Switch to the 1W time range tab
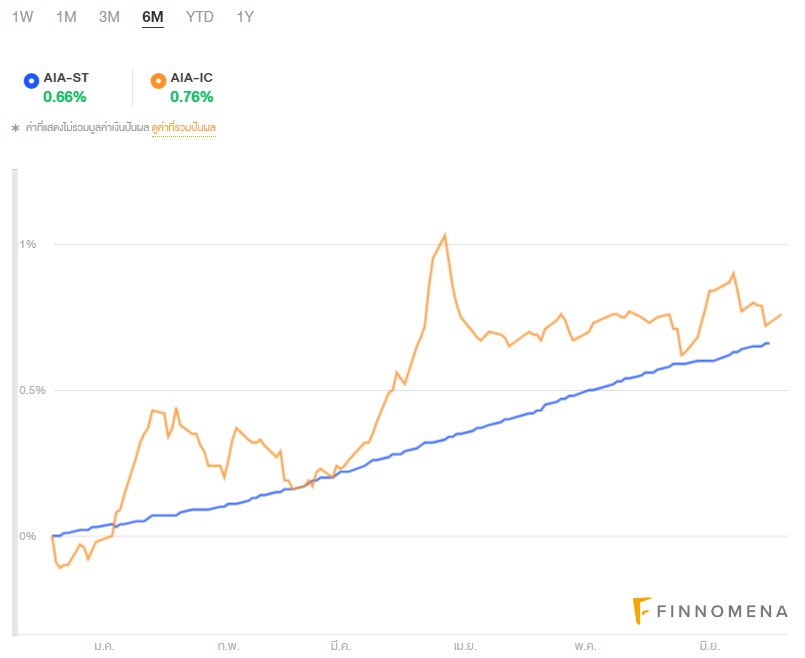805x658 pixels. click(x=22, y=17)
